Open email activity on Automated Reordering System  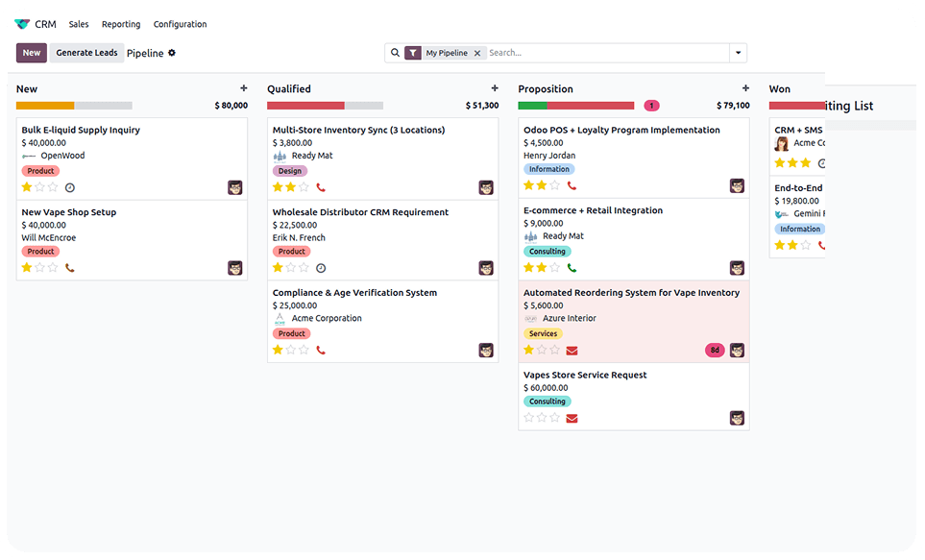(572, 351)
